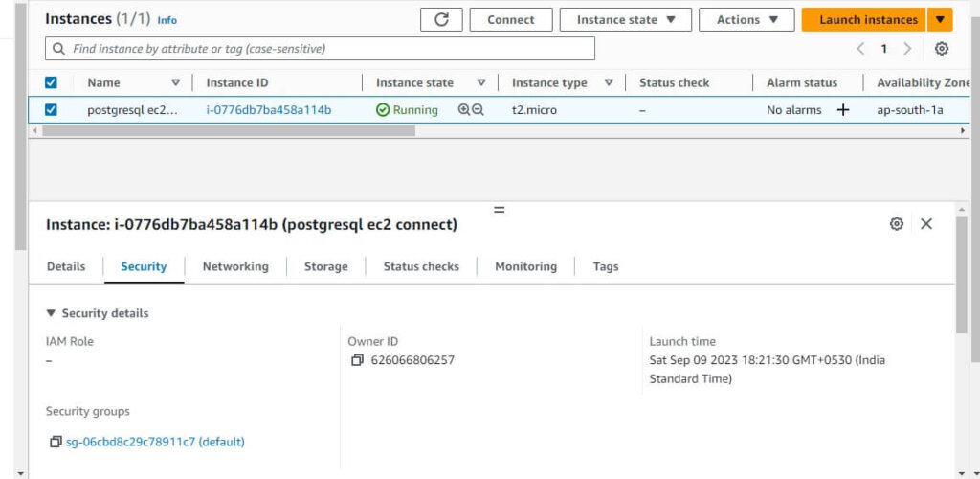The width and height of the screenshot is (980, 479).
Task: Click the panel resize handle
Action: click(500, 210)
